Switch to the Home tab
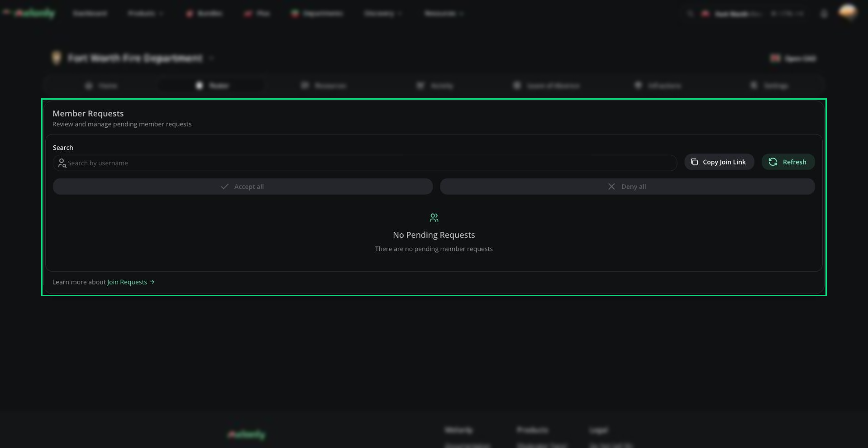This screenshot has height=448, width=868. pyautogui.click(x=101, y=86)
